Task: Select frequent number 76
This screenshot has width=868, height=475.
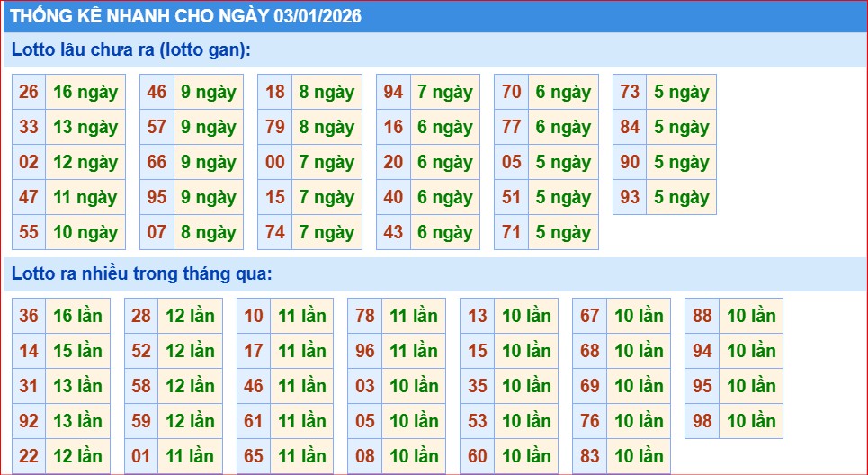Action: pyautogui.click(x=590, y=421)
